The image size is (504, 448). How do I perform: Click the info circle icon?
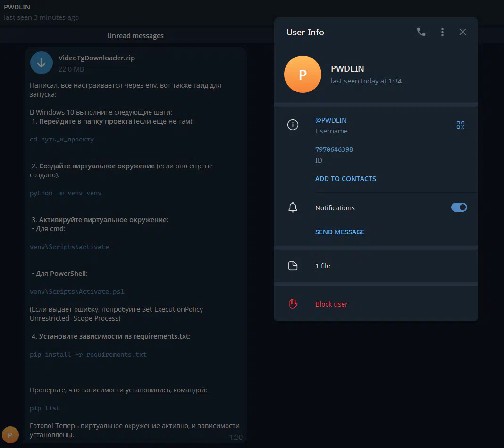[x=293, y=125]
